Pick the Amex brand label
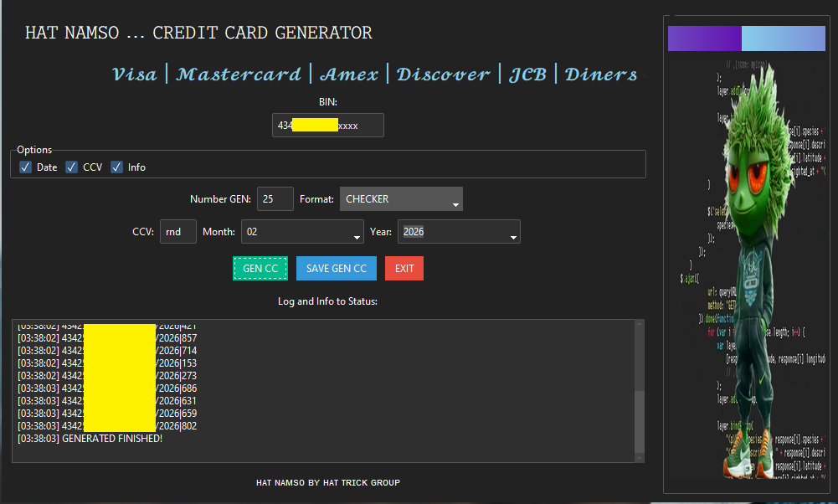The image size is (838, 504). coord(349,75)
